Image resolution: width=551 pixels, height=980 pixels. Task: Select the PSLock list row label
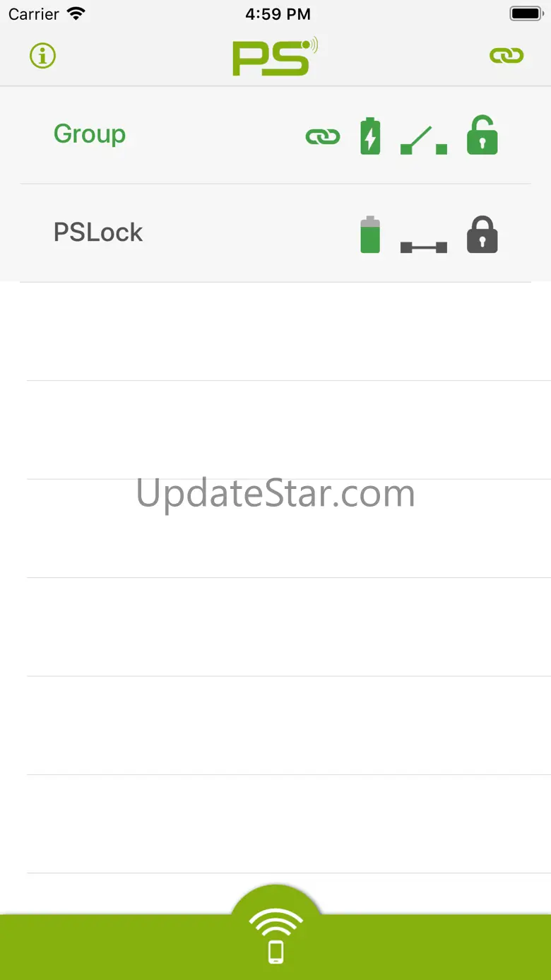pos(98,232)
